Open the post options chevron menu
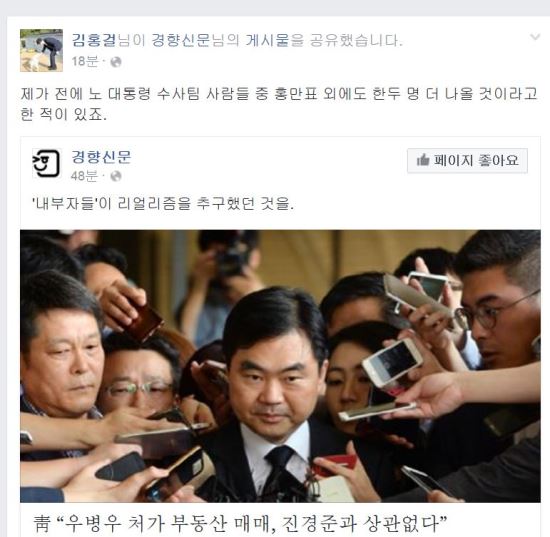 [535, 37]
